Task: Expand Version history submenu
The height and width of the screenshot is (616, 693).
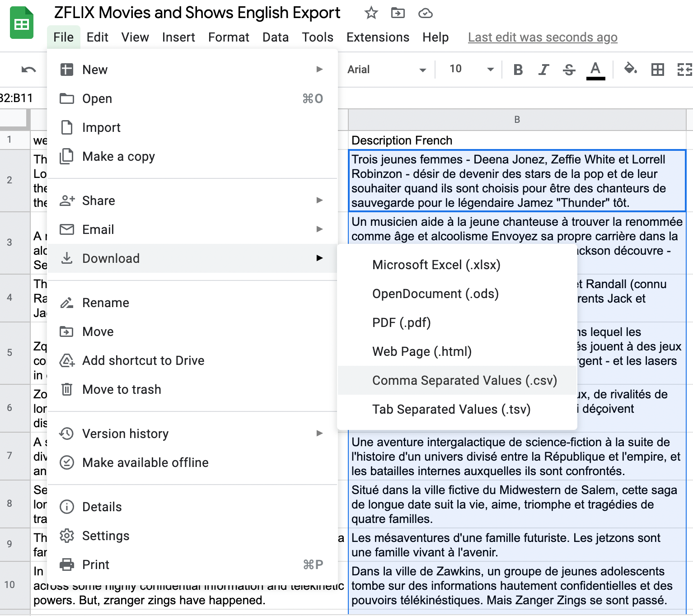Action: pyautogui.click(x=192, y=434)
